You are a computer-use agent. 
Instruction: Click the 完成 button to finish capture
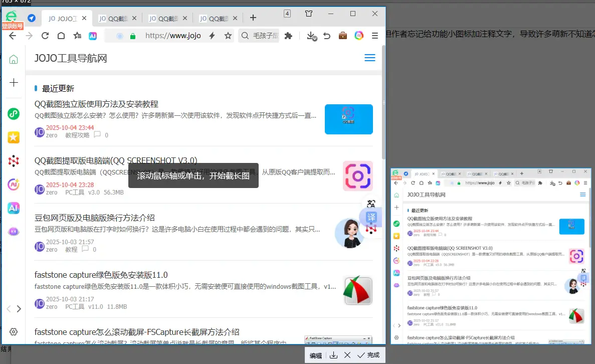tap(368, 355)
